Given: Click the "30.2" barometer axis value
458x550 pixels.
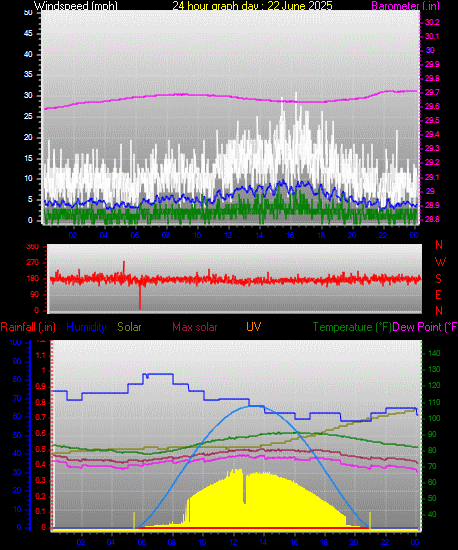Looking at the screenshot, I should pos(432,22).
